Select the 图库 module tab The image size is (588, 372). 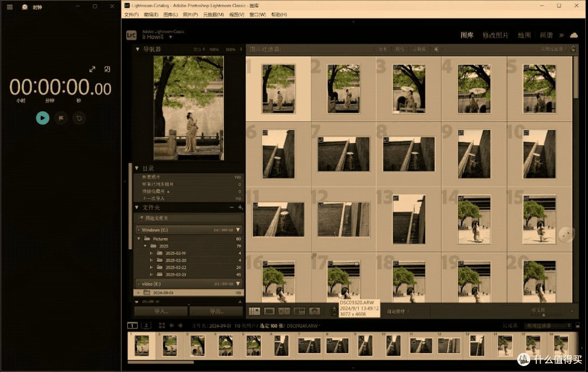click(x=467, y=35)
